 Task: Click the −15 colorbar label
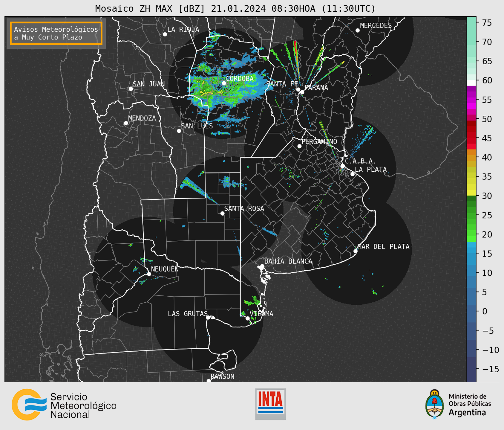tap(490, 369)
